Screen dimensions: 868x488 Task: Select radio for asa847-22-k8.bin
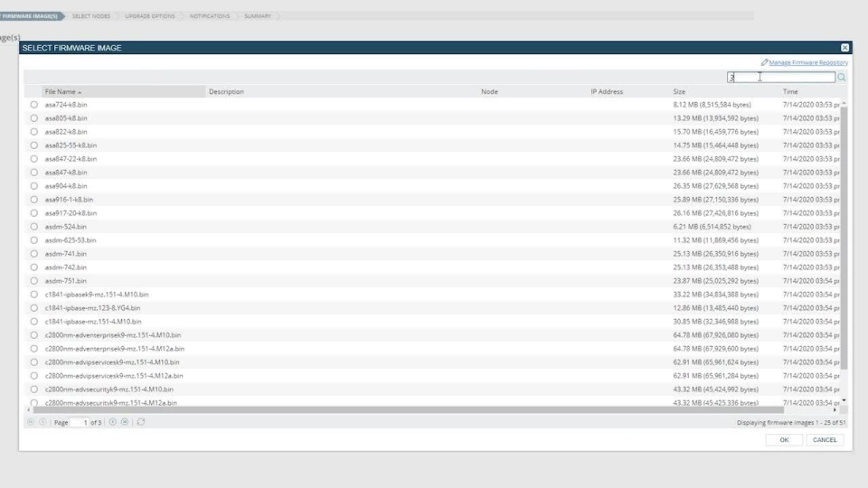pos(34,159)
